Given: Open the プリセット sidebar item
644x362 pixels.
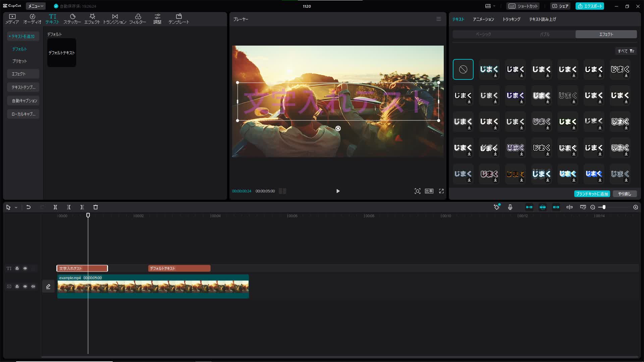Looking at the screenshot, I should (x=19, y=61).
